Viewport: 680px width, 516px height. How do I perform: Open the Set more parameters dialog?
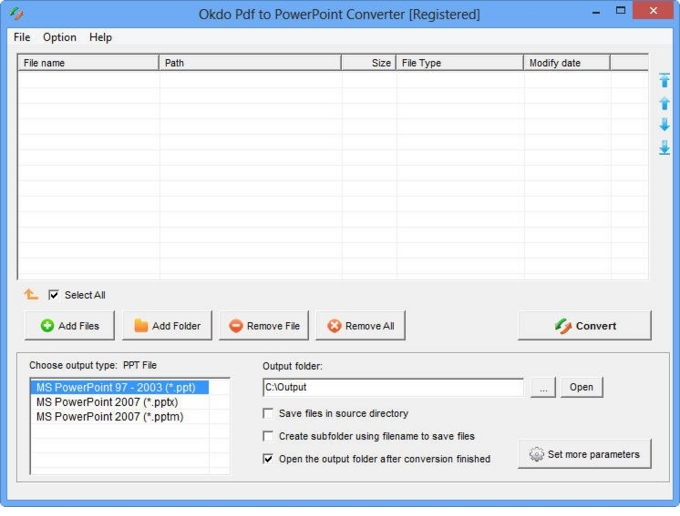tap(585, 454)
